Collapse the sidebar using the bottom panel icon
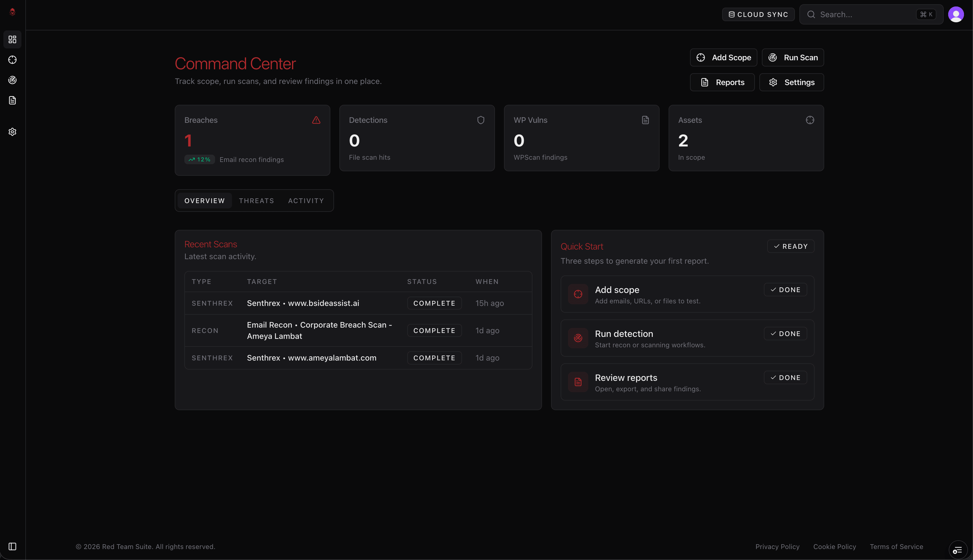Image resolution: width=973 pixels, height=560 pixels. coord(13,546)
